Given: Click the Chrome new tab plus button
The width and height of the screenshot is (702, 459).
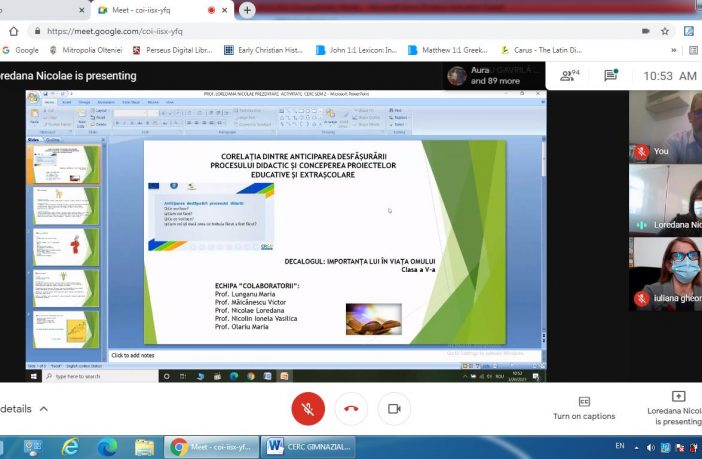Looking at the screenshot, I should point(246,10).
